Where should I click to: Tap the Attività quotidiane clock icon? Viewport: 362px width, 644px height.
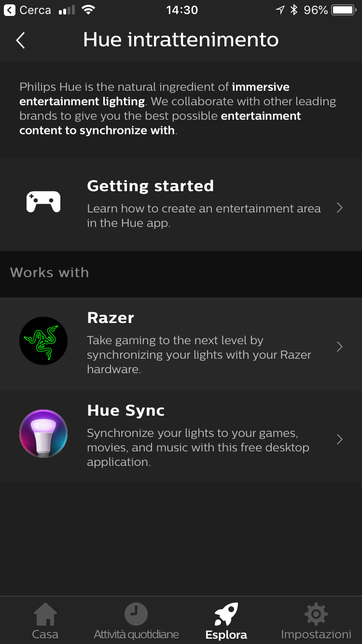point(136,614)
